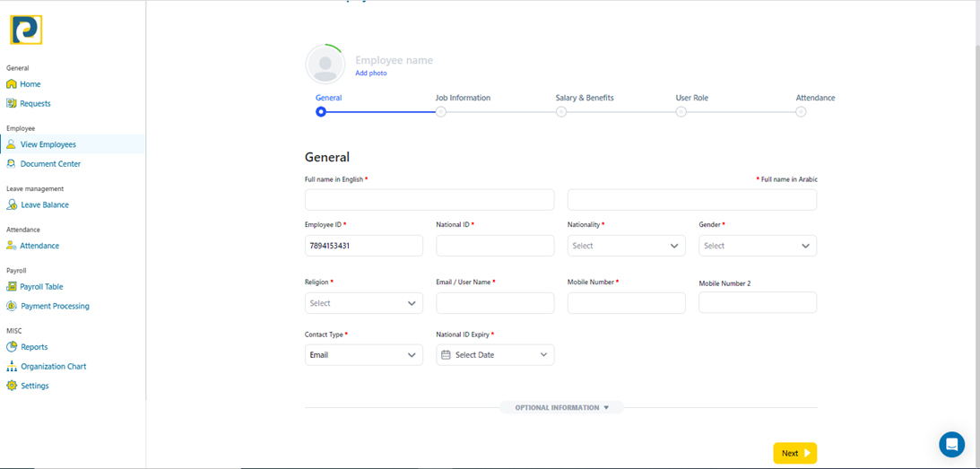Click the Add photo link

[x=371, y=74]
